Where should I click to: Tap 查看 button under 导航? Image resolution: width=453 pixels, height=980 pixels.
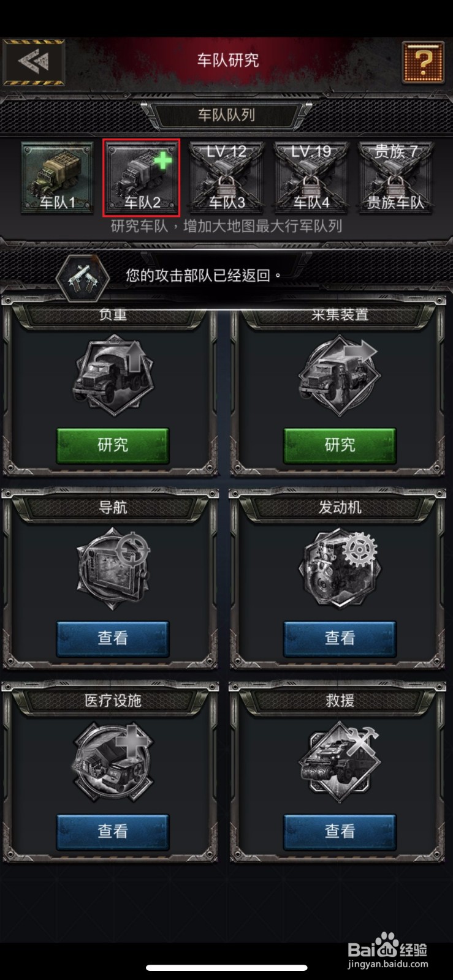click(x=113, y=639)
